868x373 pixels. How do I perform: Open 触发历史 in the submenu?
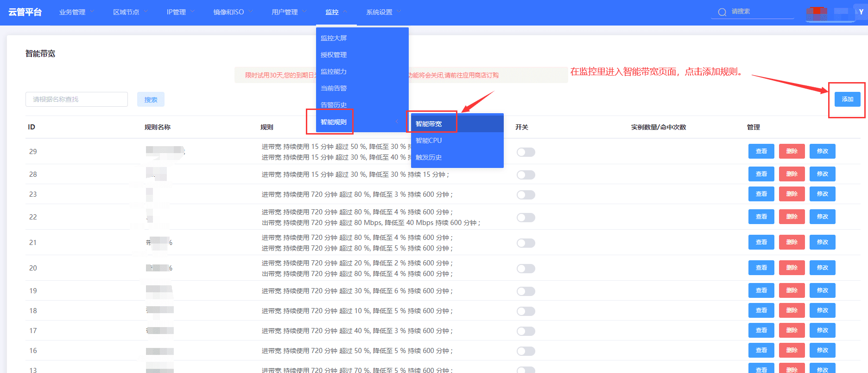point(429,157)
